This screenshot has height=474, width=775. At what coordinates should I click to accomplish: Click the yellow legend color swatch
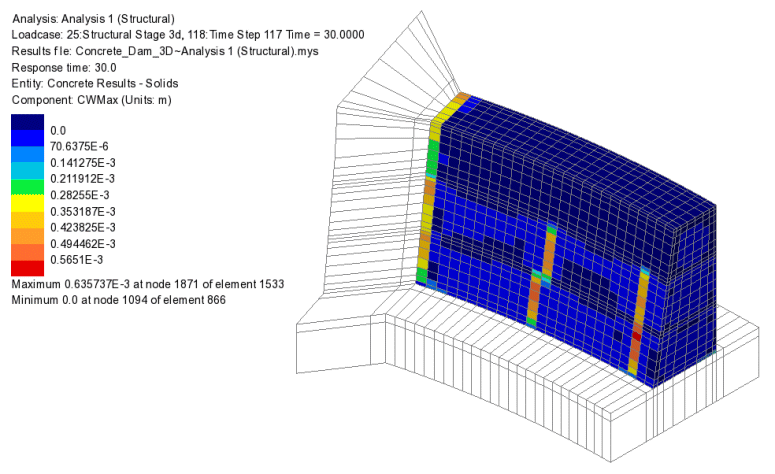click(x=27, y=203)
